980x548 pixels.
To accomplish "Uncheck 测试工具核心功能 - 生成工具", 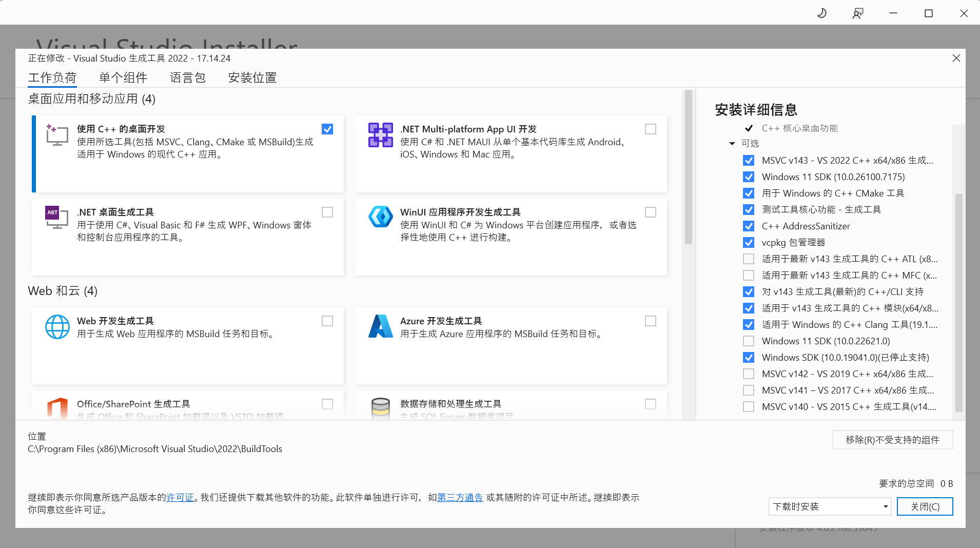I will click(749, 210).
